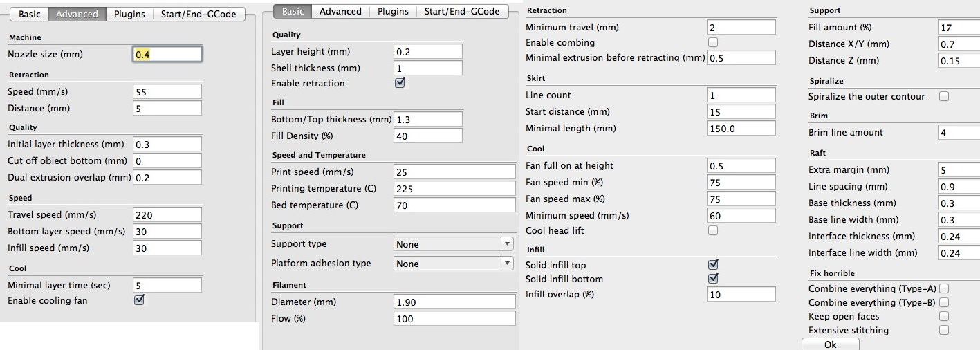This screenshot has width=980, height=350.
Task: Check Combine everything (Type-A)
Action: [944, 288]
